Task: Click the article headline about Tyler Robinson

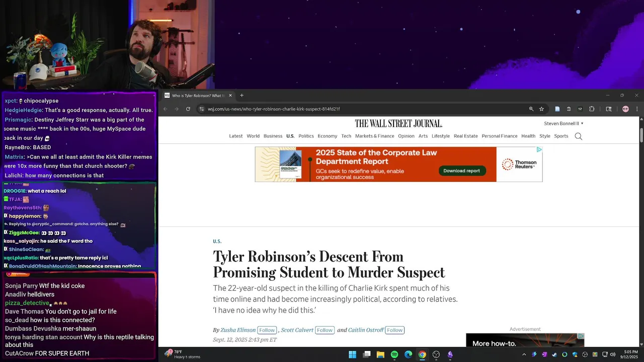Action: coord(329,264)
